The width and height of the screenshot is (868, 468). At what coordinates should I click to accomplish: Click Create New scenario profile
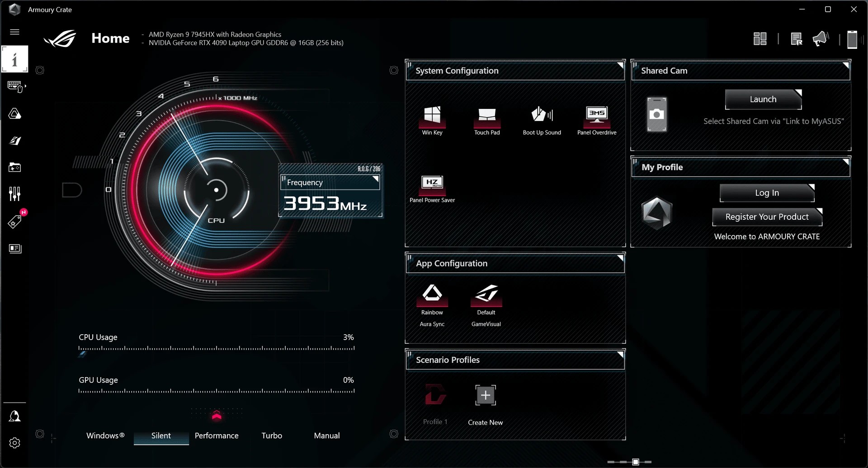point(485,394)
